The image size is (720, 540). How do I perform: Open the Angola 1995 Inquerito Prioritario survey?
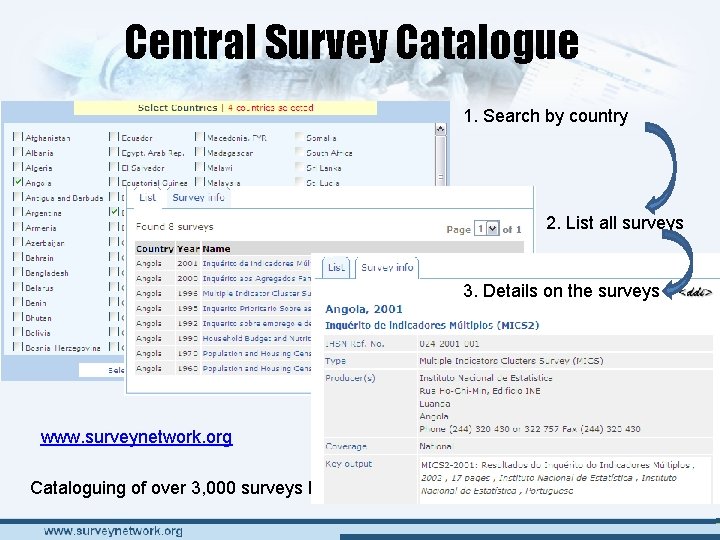click(x=256, y=309)
